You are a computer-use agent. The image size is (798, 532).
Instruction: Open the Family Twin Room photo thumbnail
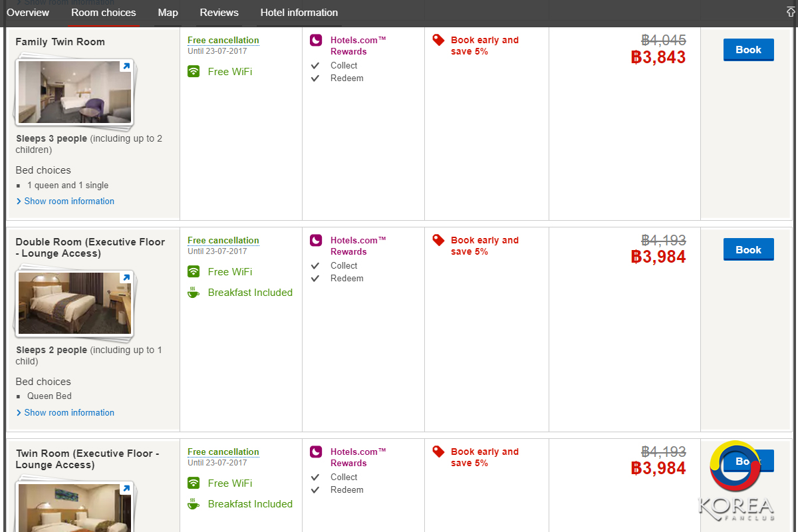[x=73, y=93]
